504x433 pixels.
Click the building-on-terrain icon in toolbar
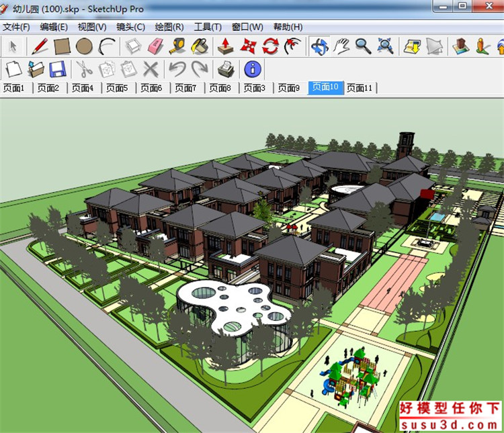point(460,46)
